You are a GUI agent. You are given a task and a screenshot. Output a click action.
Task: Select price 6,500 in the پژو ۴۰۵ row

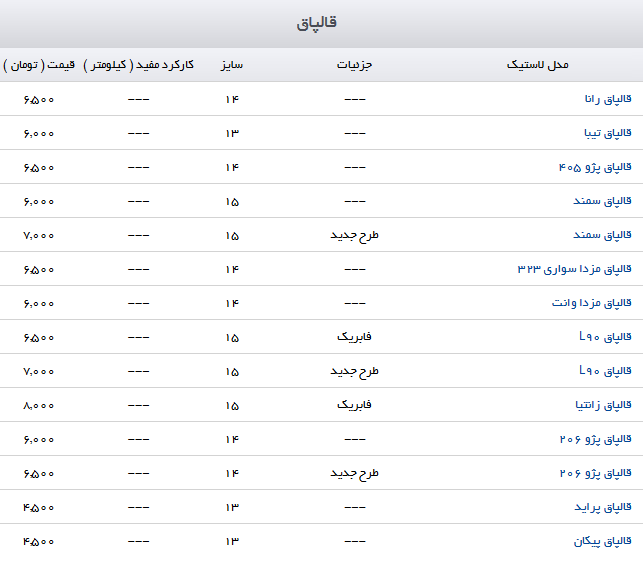39,168
